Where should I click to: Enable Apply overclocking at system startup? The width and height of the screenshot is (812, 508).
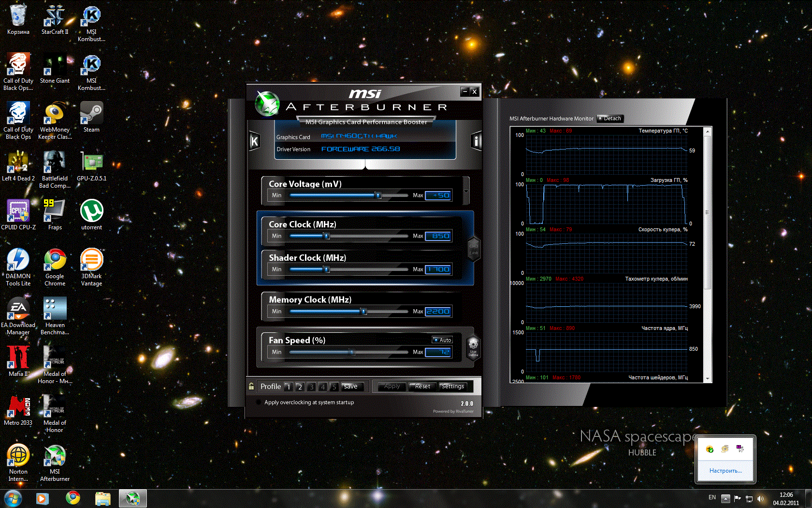[258, 402]
